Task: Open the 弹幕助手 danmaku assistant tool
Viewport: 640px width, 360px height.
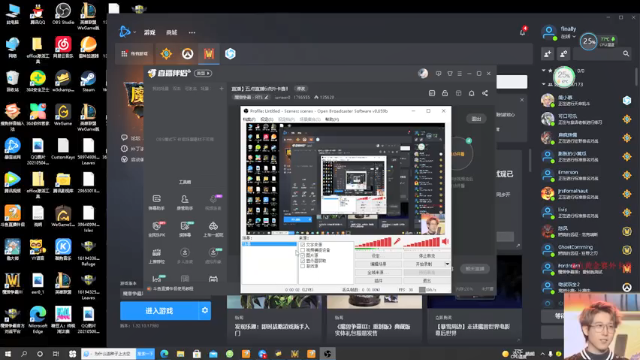Action: point(157,202)
